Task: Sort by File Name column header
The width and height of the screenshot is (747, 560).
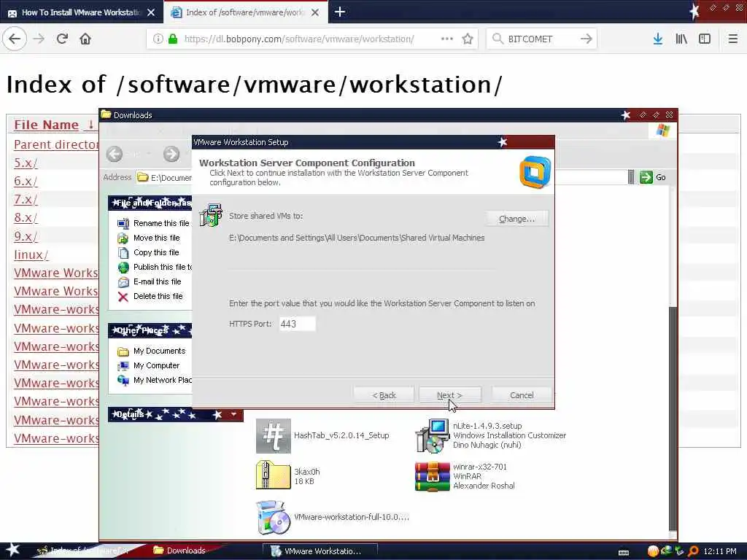Action: [46, 125]
